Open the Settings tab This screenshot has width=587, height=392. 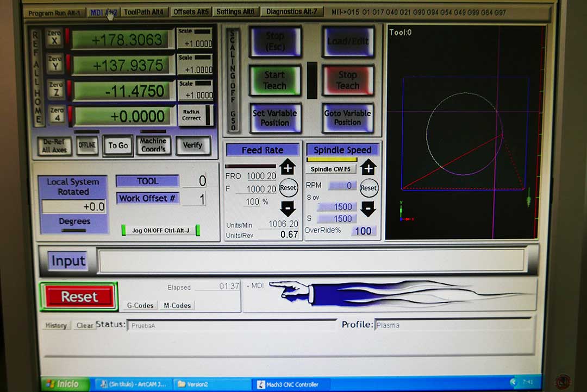tap(235, 12)
